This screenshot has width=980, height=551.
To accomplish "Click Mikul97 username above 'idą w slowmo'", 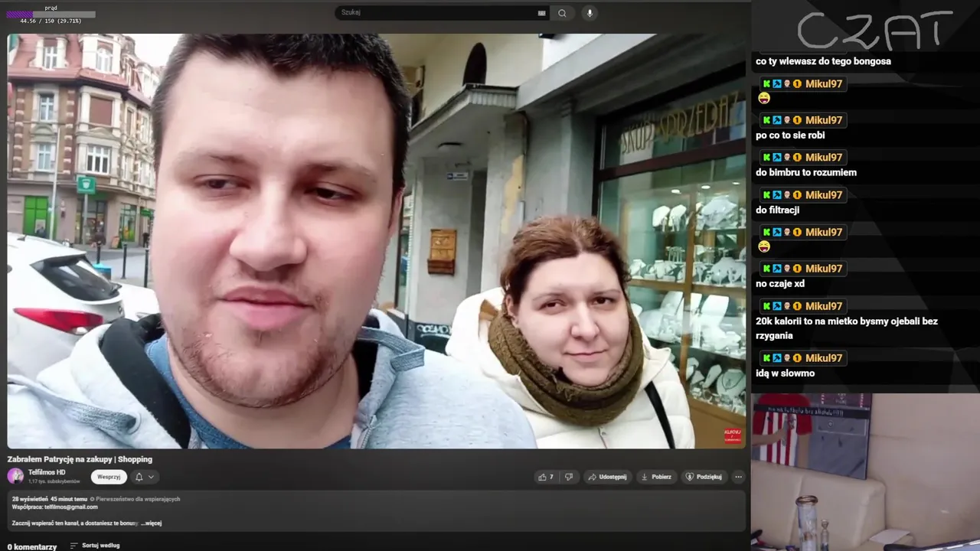I will pyautogui.click(x=824, y=358).
